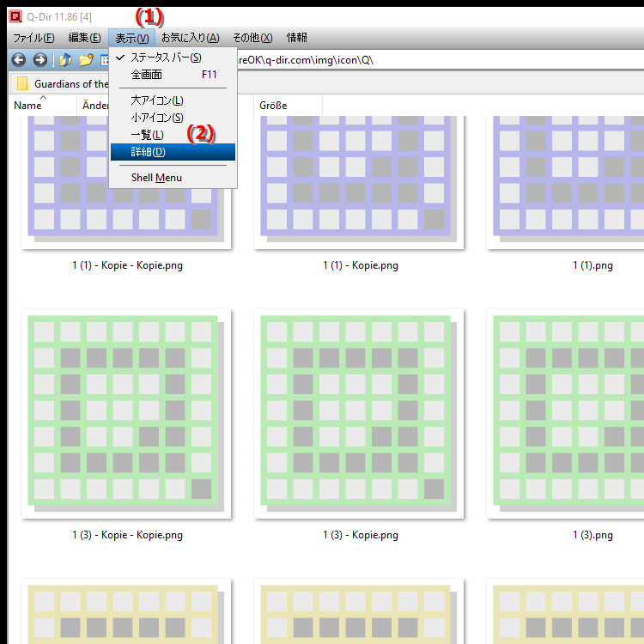Go up one folder level

click(65, 60)
